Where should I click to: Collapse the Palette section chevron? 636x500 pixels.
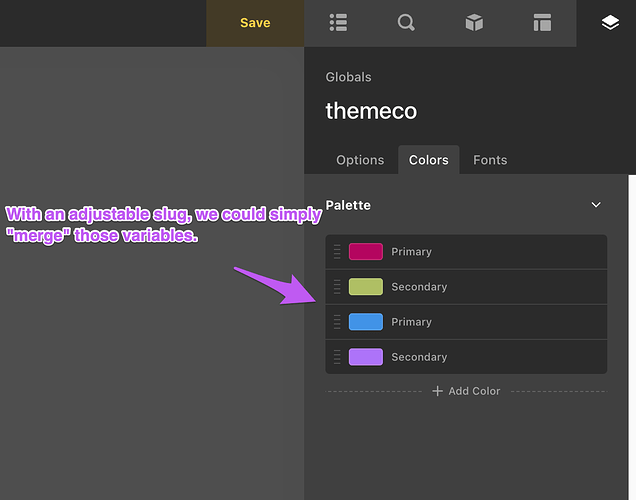[x=596, y=205]
